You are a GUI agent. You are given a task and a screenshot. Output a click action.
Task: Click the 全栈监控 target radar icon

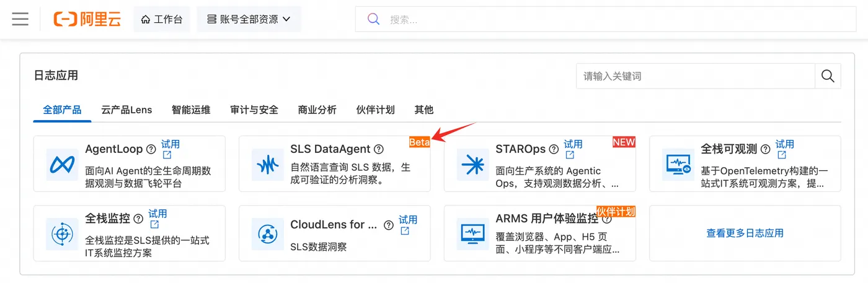point(62,234)
